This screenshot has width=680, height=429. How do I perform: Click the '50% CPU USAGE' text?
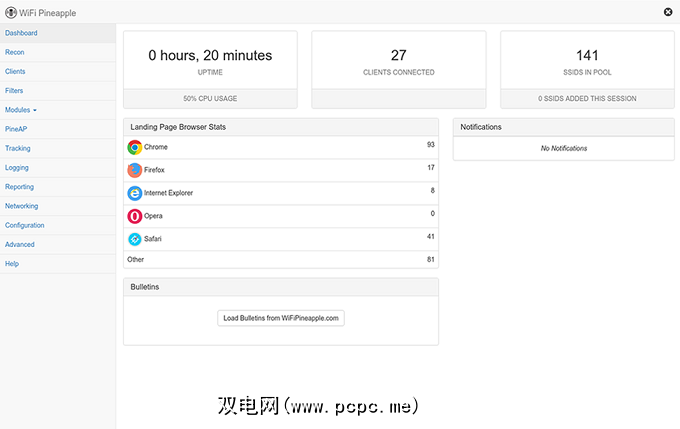(x=210, y=98)
